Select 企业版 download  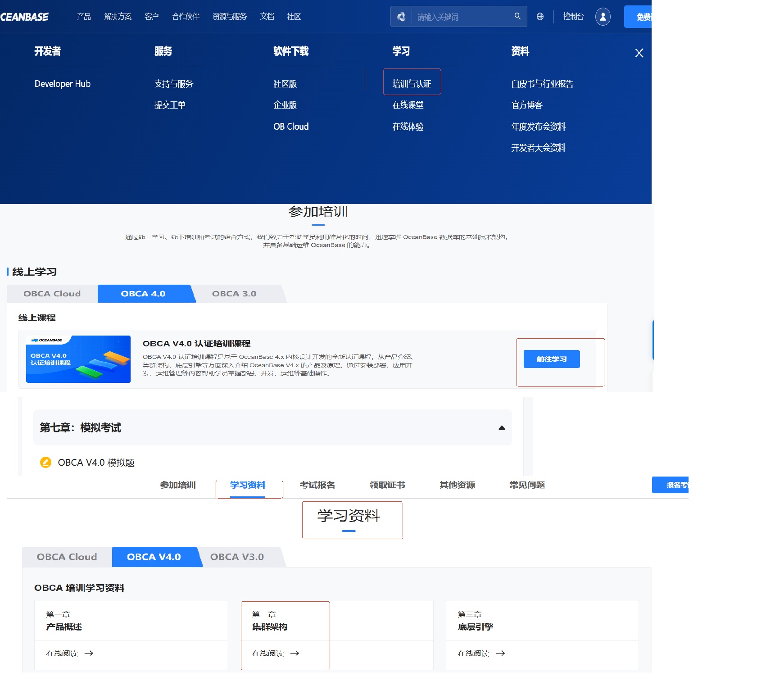[x=285, y=105]
